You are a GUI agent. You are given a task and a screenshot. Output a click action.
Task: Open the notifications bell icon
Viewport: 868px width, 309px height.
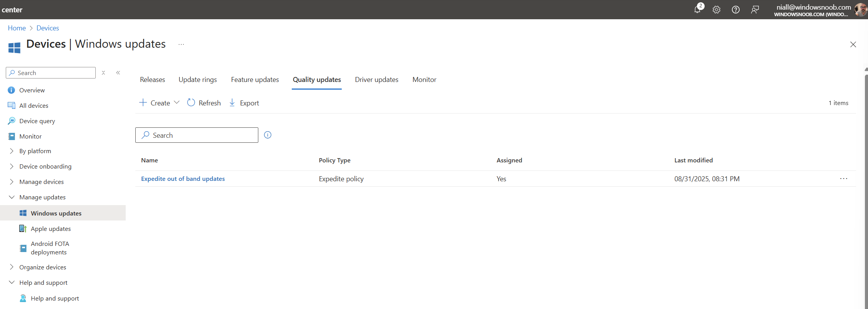(697, 10)
